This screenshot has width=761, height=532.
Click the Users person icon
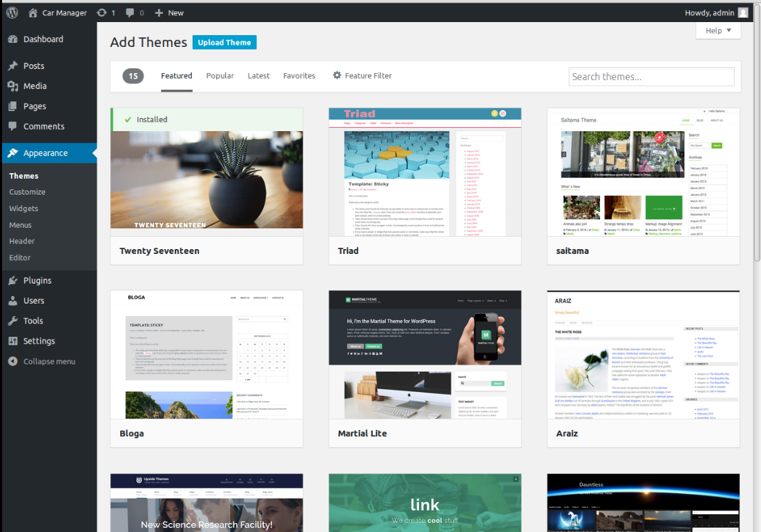[13, 301]
